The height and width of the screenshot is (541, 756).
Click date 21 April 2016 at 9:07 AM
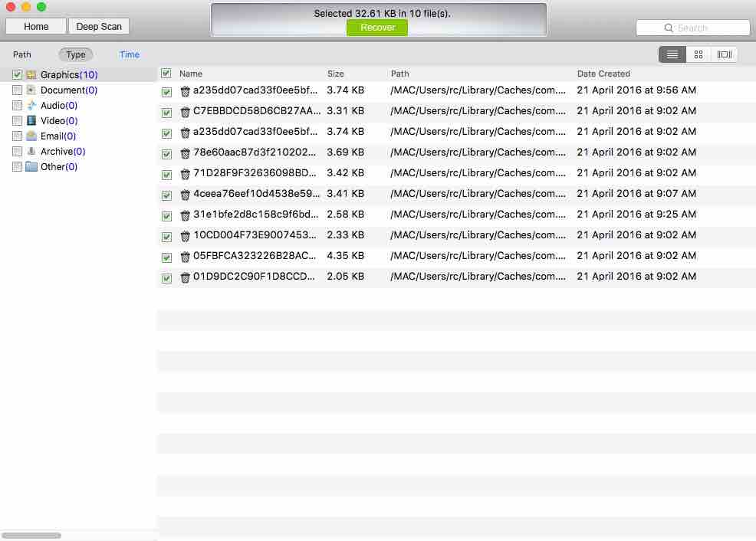[x=636, y=194]
